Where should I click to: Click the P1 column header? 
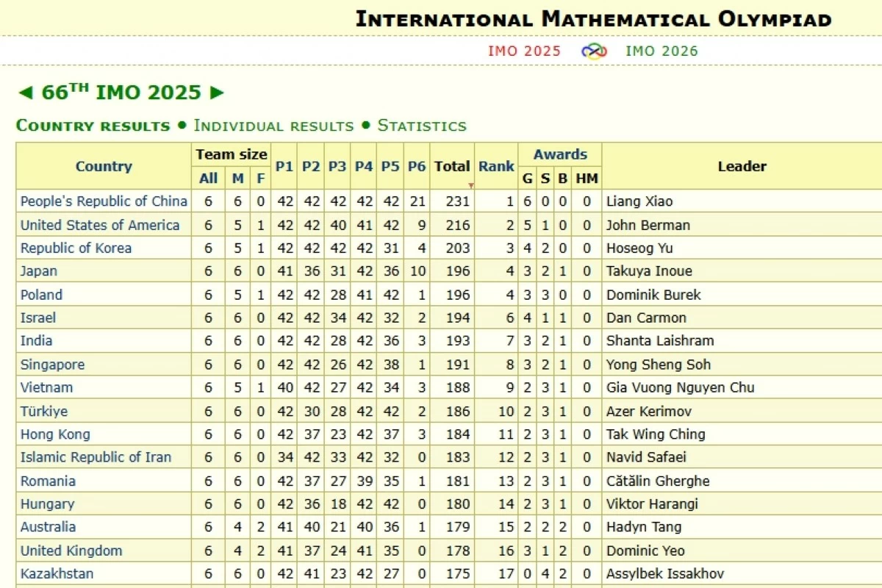[x=284, y=167]
